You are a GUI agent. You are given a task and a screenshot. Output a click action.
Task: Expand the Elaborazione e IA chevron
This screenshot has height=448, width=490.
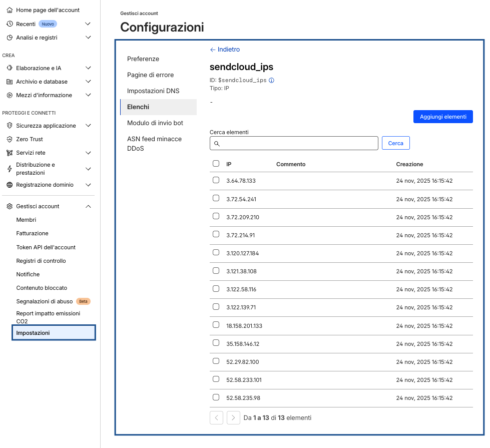click(x=88, y=68)
